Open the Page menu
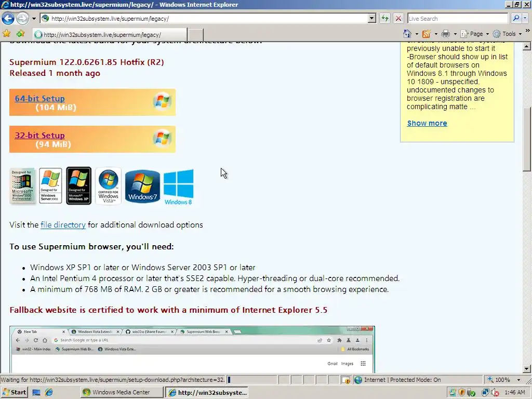 (475, 34)
